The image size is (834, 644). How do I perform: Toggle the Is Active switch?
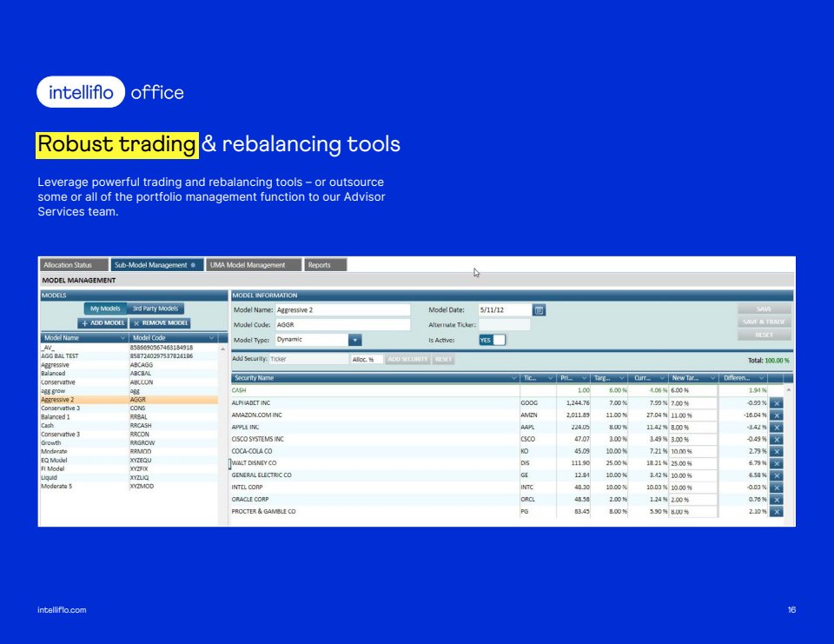[x=492, y=340]
